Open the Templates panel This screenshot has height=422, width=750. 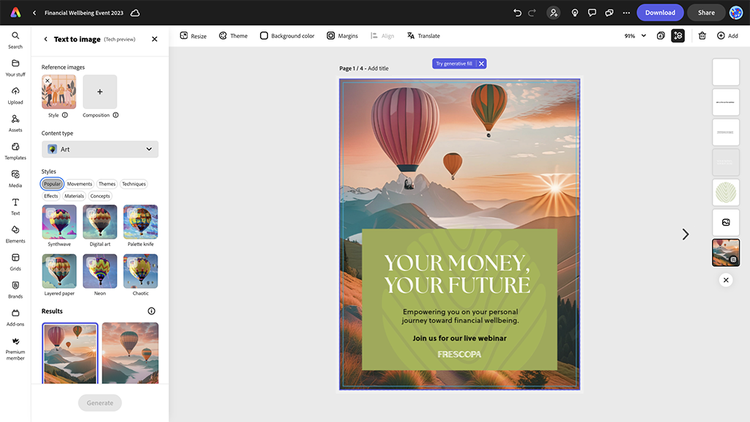(x=15, y=151)
